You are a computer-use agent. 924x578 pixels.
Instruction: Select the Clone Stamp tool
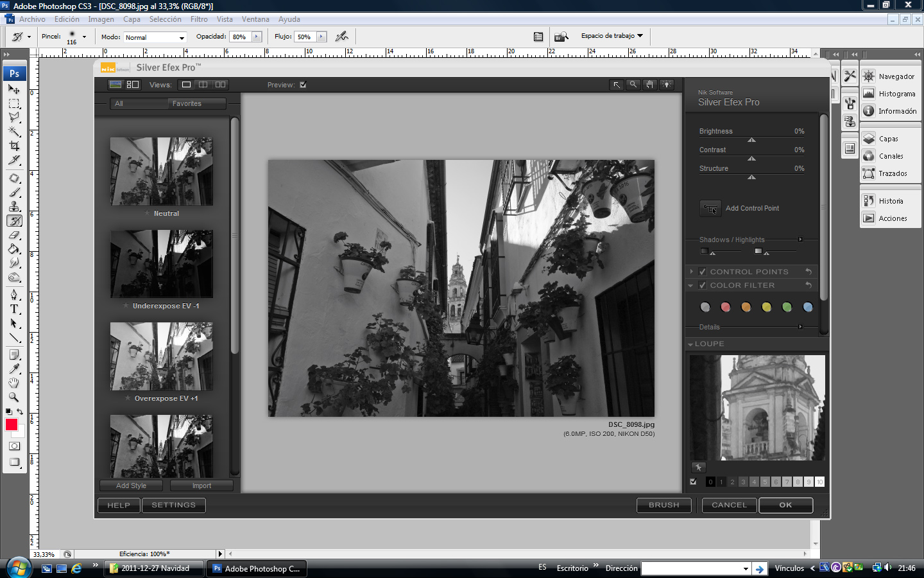point(14,206)
